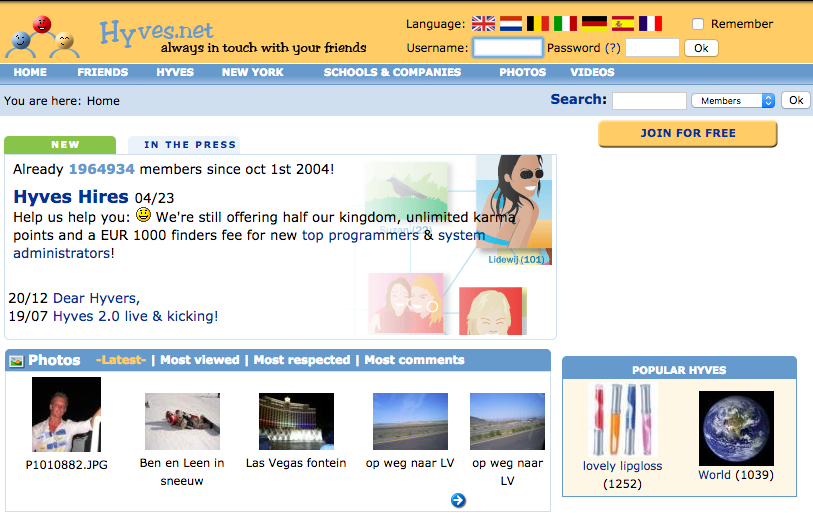Show Most respected photos

point(302,360)
